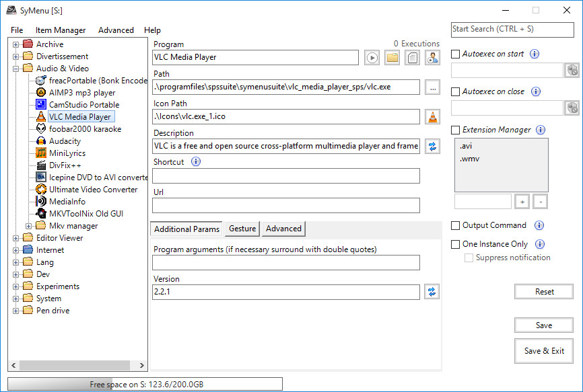Open the File menu
583x392 pixels.
click(17, 30)
